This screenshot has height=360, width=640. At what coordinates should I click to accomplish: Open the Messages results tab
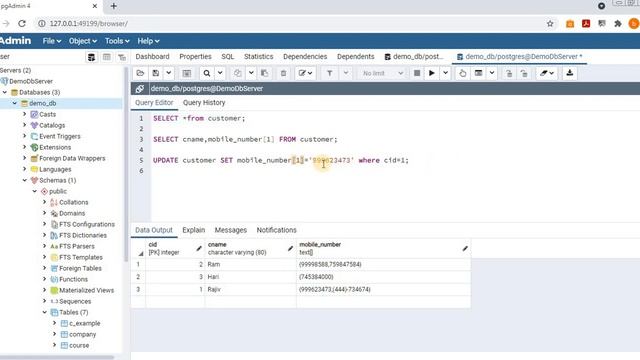[231, 230]
